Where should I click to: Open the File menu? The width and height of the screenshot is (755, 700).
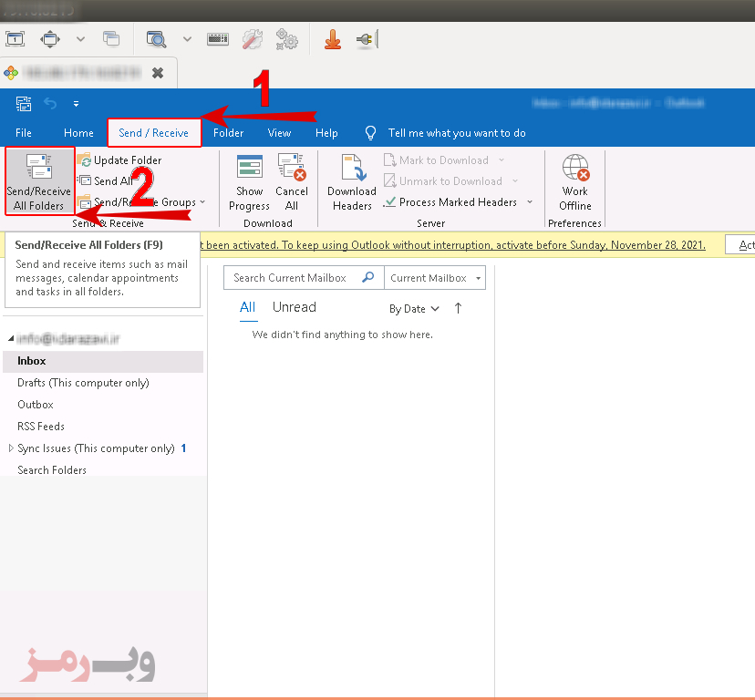24,133
